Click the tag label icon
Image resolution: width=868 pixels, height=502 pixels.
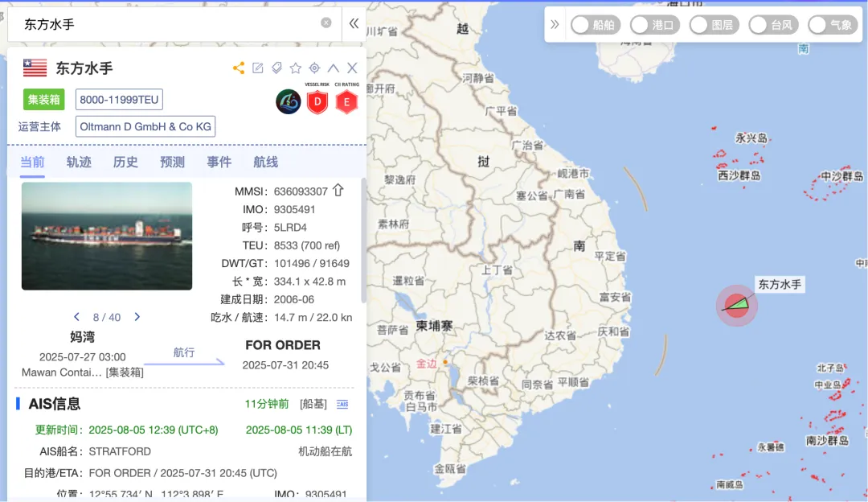[276, 68]
